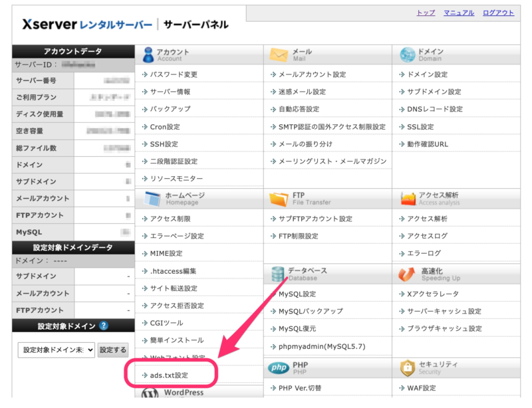Open SSH設定
The height and width of the screenshot is (408, 532).
pyautogui.click(x=164, y=144)
